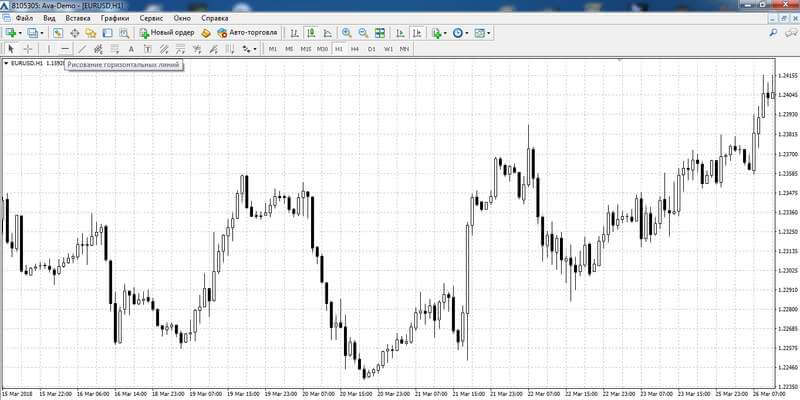Open the Файл menu
This screenshot has height=400, width=800.
tap(24, 18)
